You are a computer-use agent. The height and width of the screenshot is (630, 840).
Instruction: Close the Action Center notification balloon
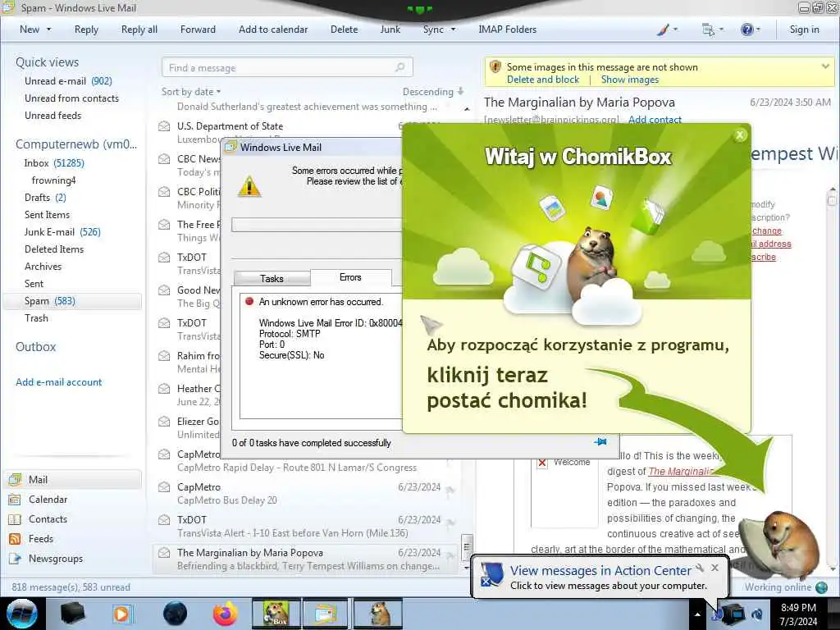click(x=714, y=568)
